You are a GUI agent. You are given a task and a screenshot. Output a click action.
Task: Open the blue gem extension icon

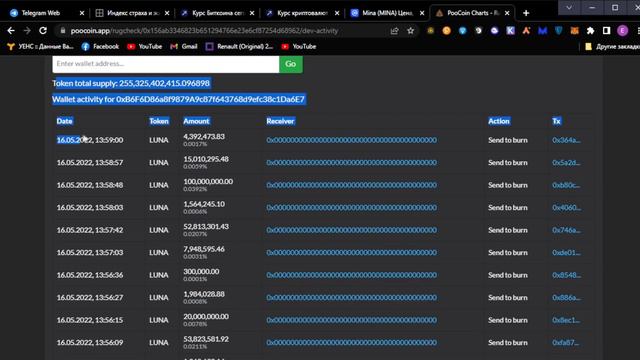pos(462,31)
